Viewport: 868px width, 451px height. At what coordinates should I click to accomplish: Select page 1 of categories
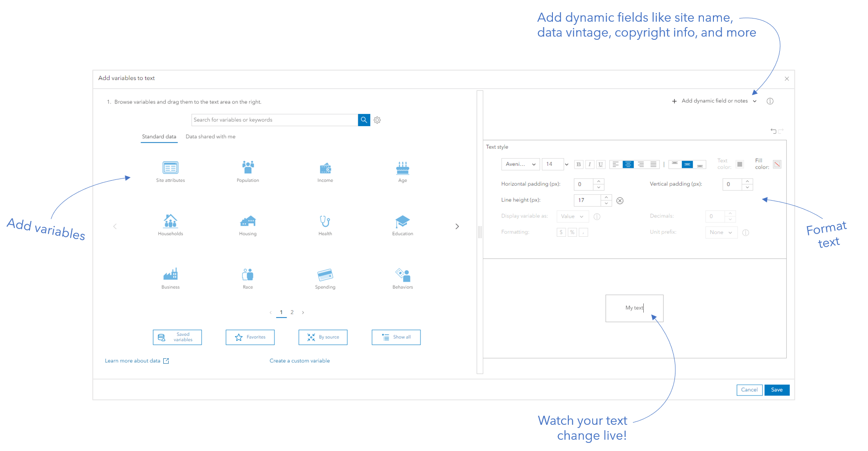coord(281,313)
